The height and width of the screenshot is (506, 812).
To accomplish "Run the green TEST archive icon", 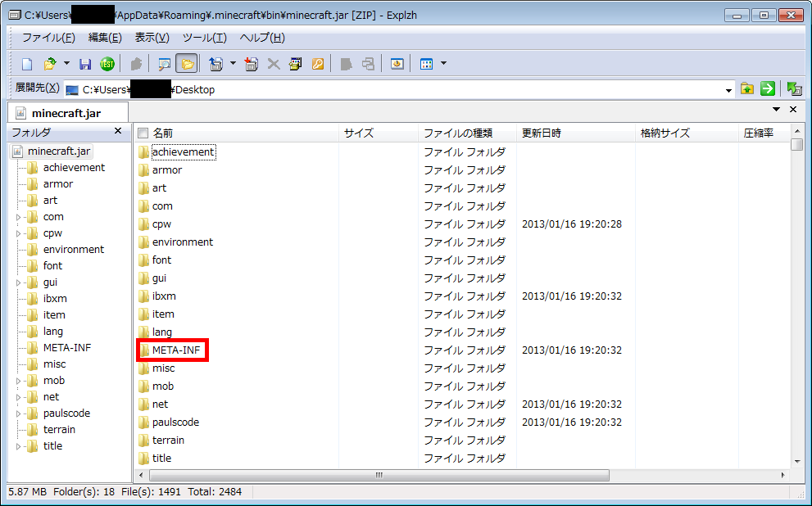I will pyautogui.click(x=107, y=64).
